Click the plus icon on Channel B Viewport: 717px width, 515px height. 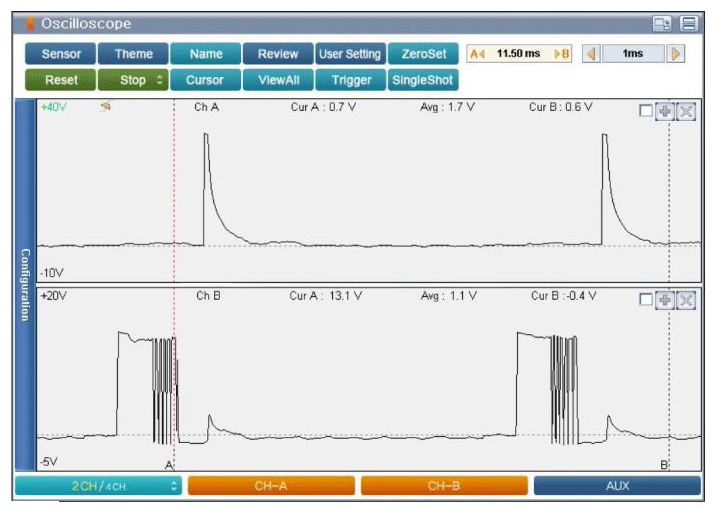(x=666, y=300)
